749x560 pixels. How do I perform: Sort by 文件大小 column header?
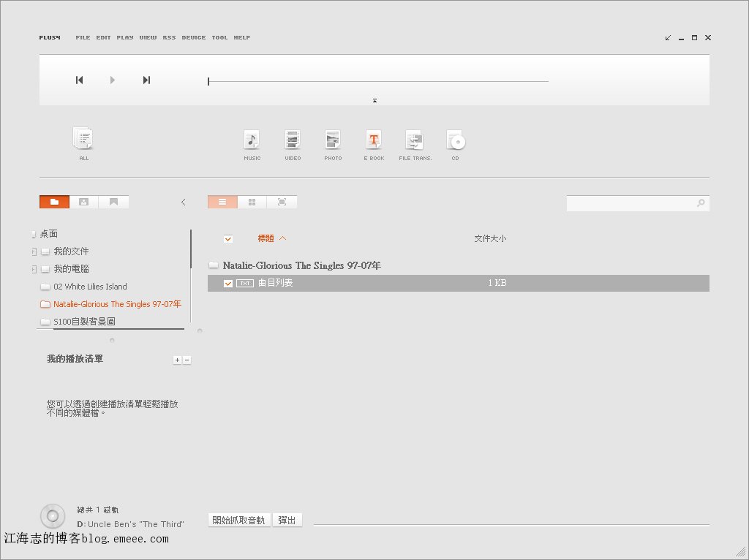tap(490, 238)
